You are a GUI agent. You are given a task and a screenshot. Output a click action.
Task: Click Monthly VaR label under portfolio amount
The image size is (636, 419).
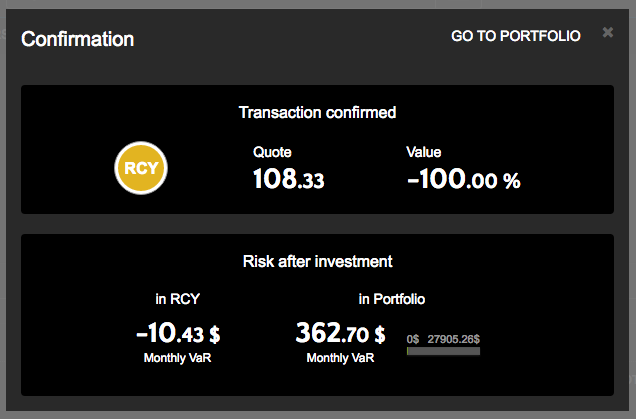click(x=340, y=358)
